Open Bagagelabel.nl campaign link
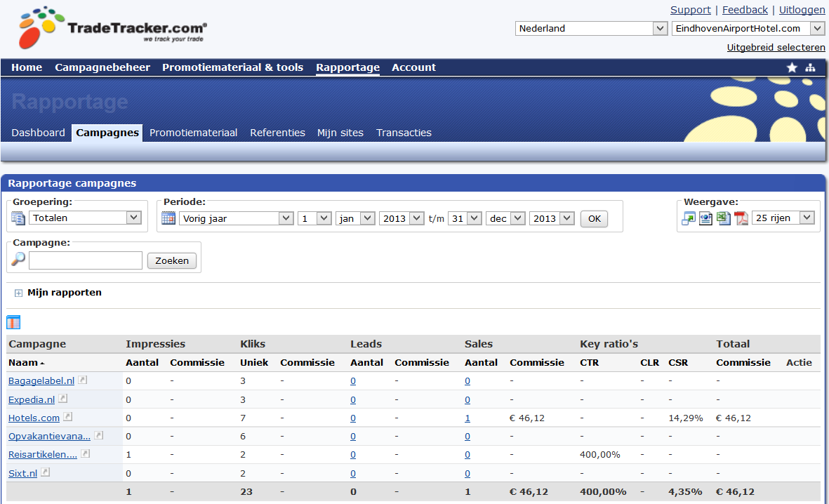This screenshot has width=829, height=504. pos(41,380)
